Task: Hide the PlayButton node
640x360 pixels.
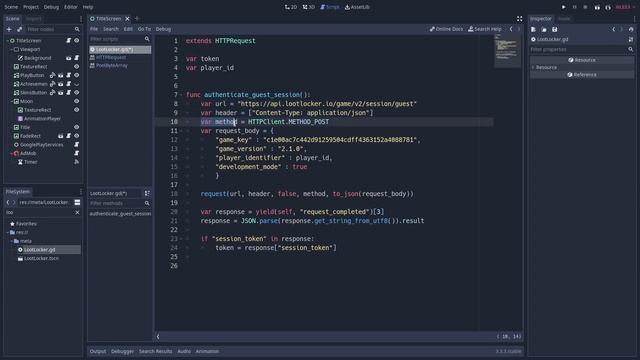Action: pos(76,75)
